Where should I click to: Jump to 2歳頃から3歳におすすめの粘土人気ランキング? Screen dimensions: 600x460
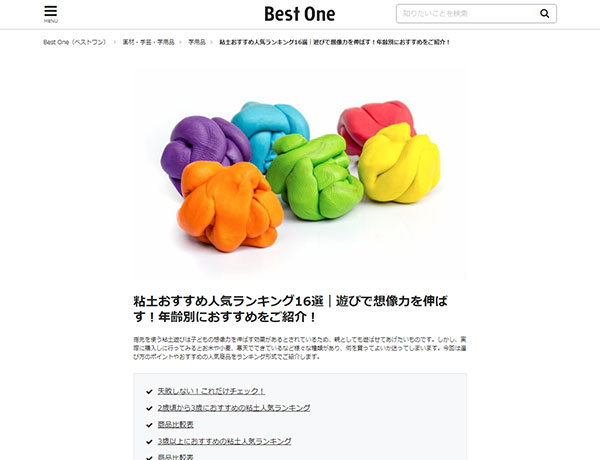tap(234, 408)
